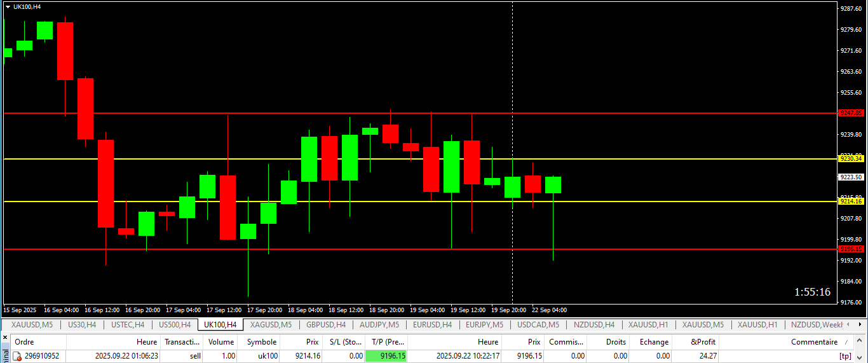Select the active UK100,H4 chart tab
Screen dimensions: 868x363
(220, 325)
